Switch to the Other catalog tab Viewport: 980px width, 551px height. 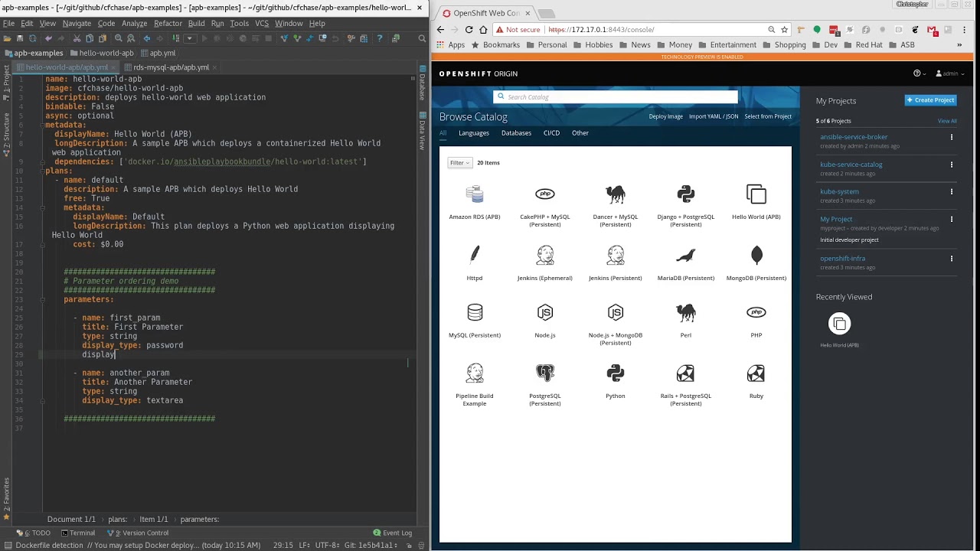(x=580, y=133)
